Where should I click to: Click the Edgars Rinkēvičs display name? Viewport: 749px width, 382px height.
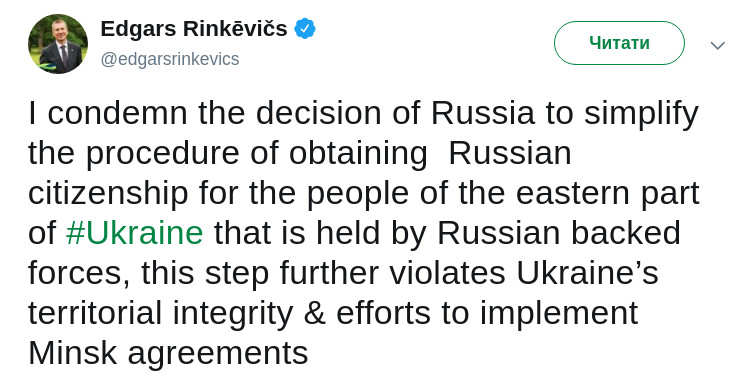pos(194,29)
